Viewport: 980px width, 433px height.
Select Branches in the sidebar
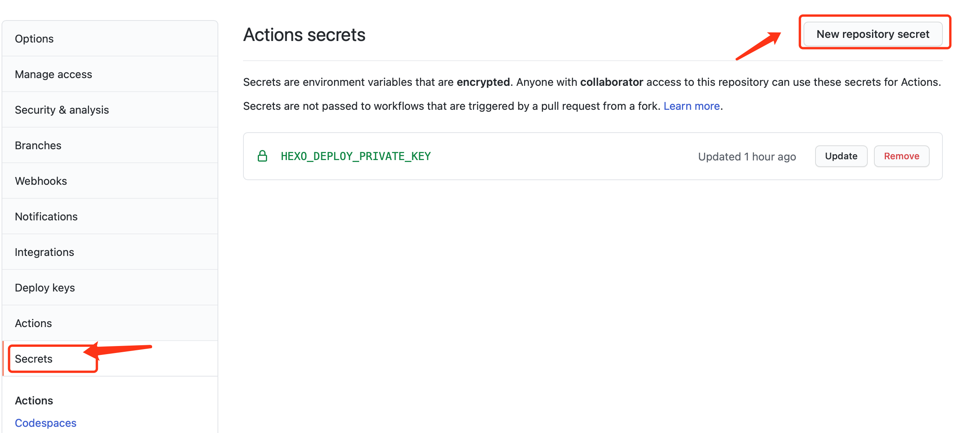[110, 145]
